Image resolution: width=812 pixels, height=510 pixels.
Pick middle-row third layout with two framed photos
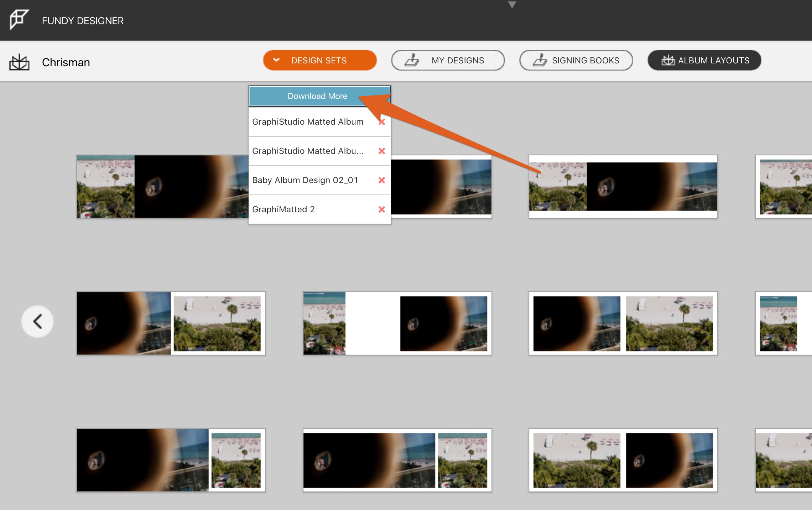[x=623, y=323]
